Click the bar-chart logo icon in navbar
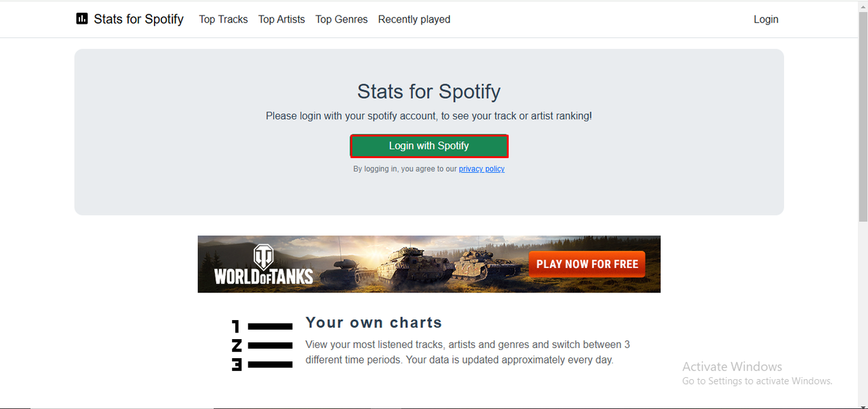868x409 pixels. tap(82, 19)
